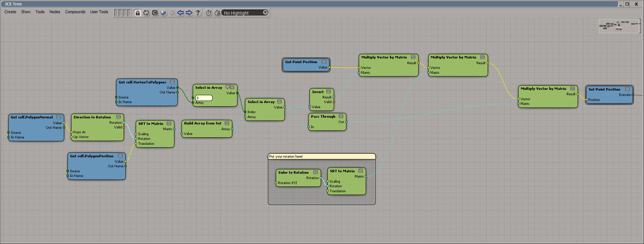644x244 pixels.
Task: Click the index input field showing 0
Action: 204,98
